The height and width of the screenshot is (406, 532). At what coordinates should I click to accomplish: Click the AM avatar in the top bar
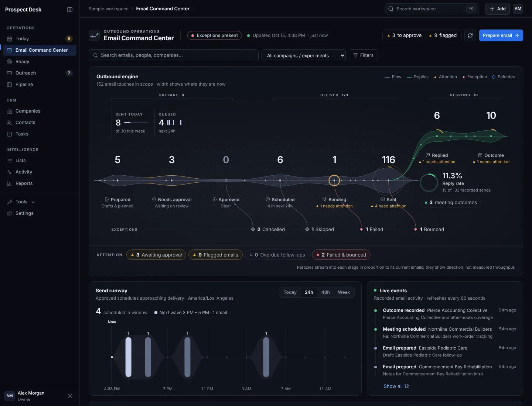coord(518,9)
